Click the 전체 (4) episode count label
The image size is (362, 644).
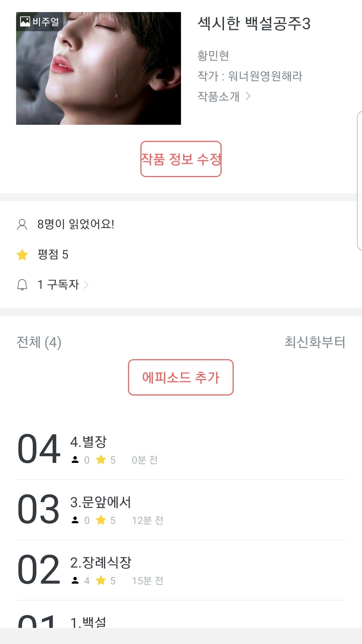click(39, 342)
